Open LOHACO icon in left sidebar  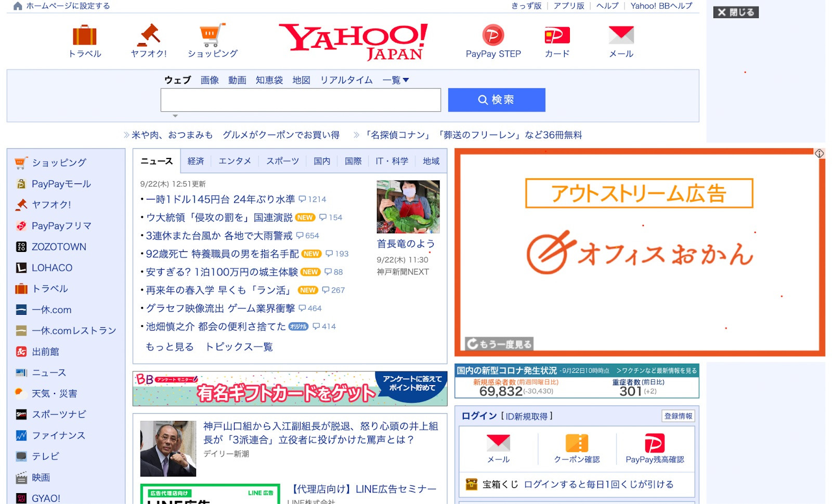pos(21,268)
